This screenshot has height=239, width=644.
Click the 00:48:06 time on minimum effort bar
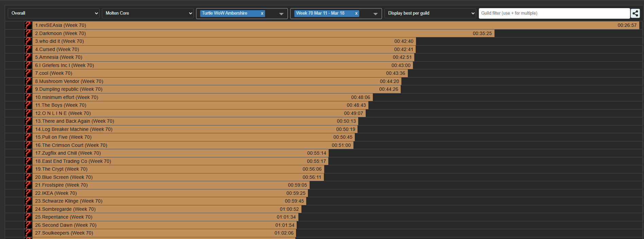pos(361,97)
